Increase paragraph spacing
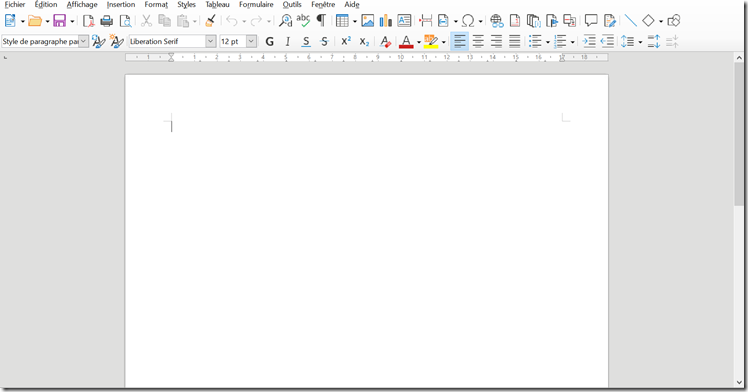This screenshot has height=392, width=748. coord(654,41)
